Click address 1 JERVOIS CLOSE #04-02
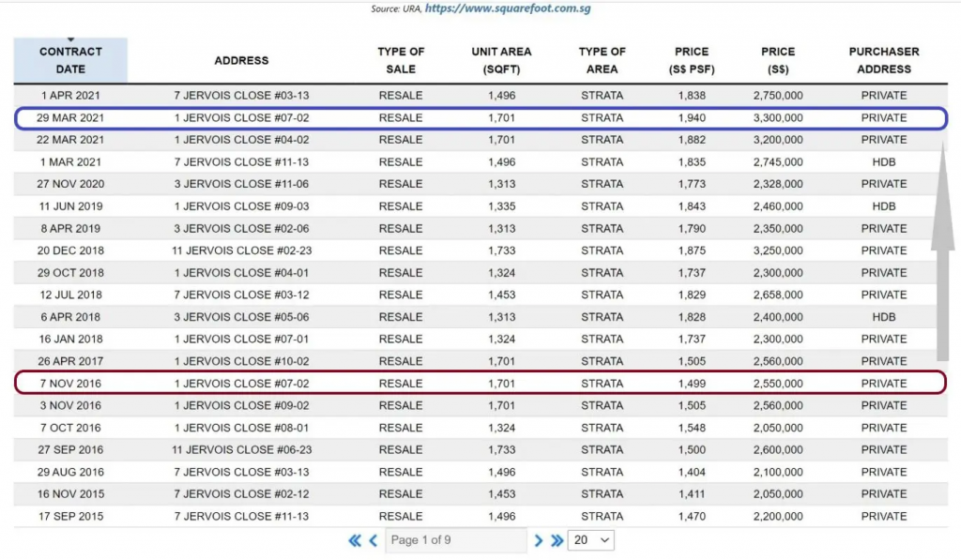Viewport: 961px width, 560px height. coord(241,140)
